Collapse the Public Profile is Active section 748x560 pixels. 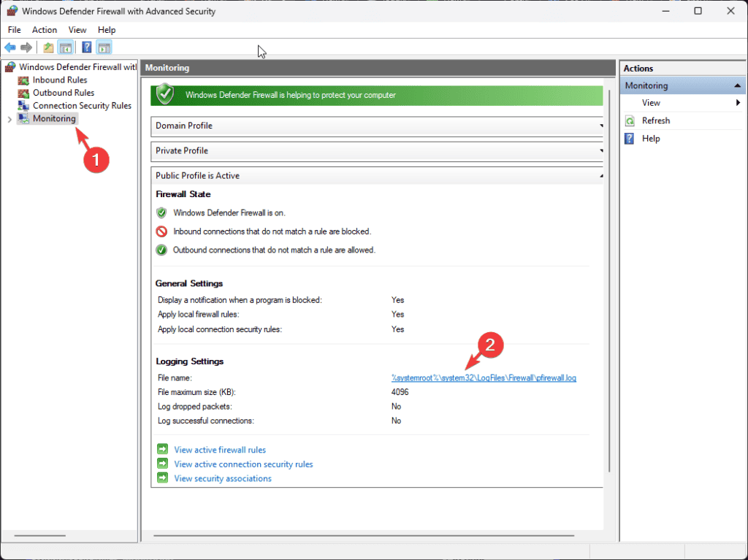(600, 175)
